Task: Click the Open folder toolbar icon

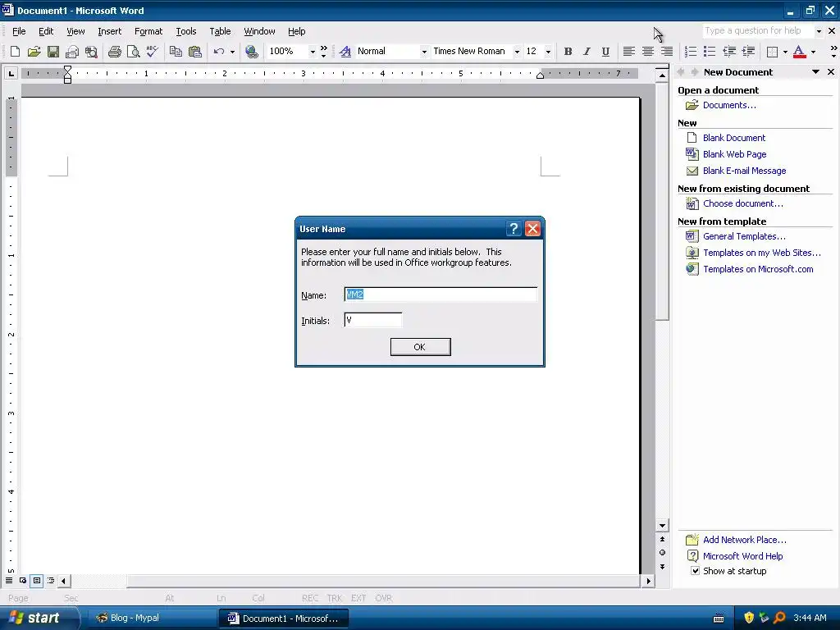Action: click(34, 52)
